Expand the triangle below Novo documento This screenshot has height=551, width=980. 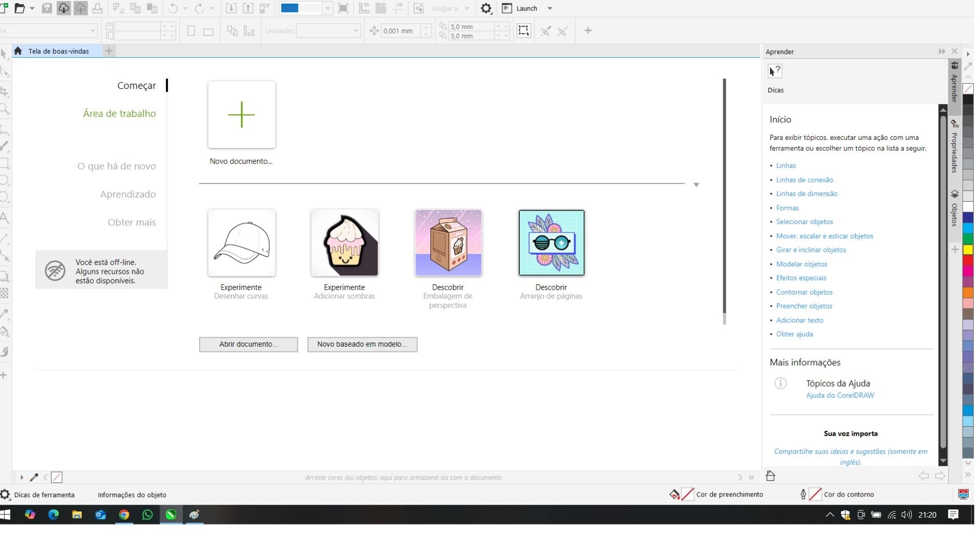click(696, 185)
